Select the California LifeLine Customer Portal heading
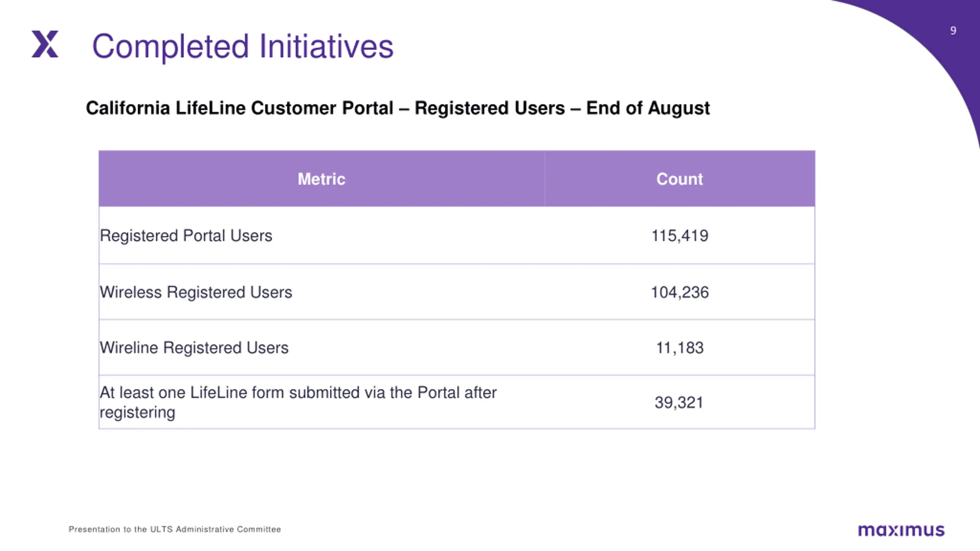The image size is (980, 551). click(x=398, y=108)
